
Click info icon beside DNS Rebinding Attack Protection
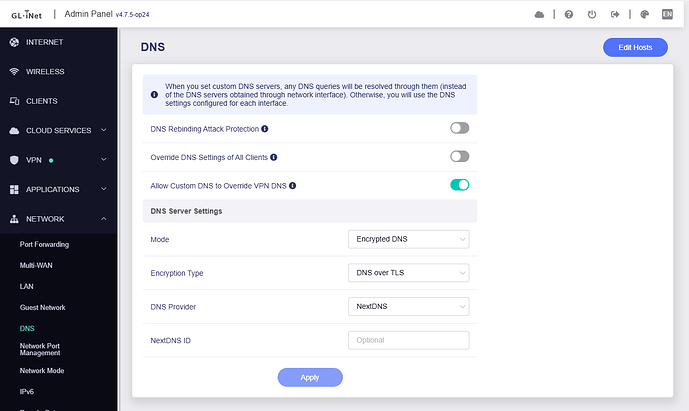[265, 129]
